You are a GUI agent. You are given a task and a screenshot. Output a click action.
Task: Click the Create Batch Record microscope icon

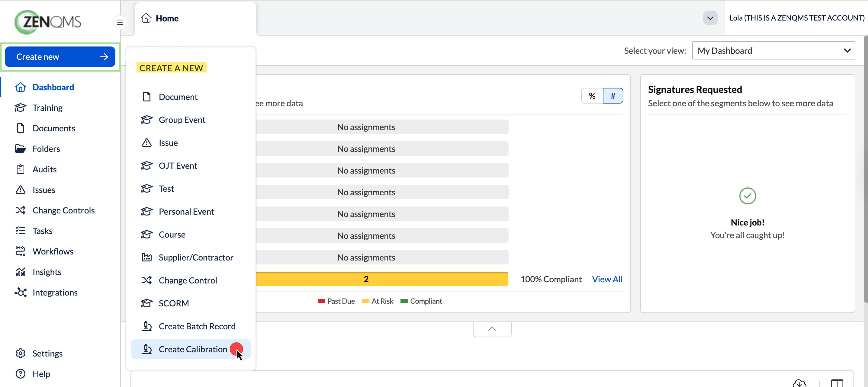(x=146, y=326)
